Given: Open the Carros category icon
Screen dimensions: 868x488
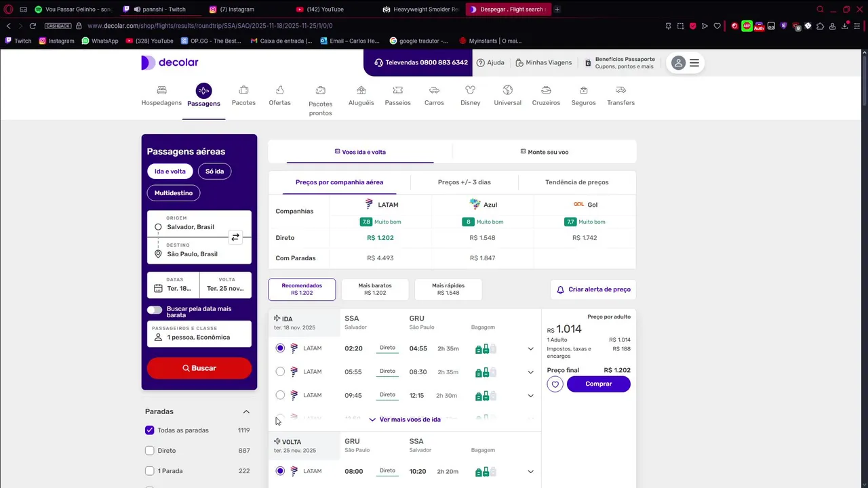Looking at the screenshot, I should tap(434, 90).
